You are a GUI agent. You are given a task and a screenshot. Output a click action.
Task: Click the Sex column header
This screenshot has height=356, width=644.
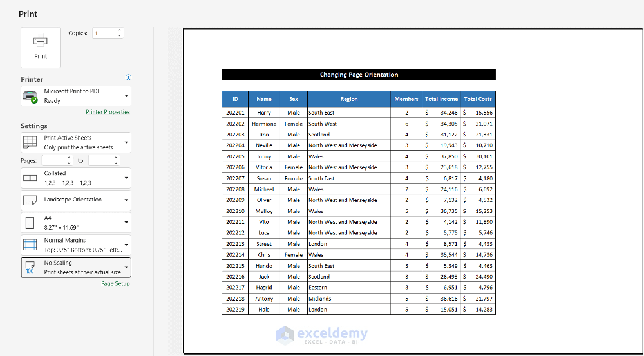(x=293, y=99)
